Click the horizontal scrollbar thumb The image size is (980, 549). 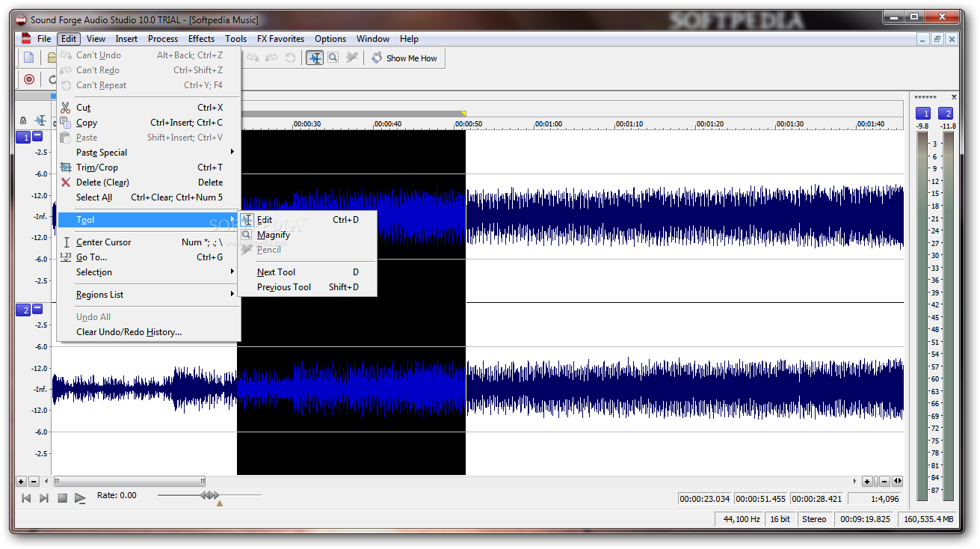(129, 482)
